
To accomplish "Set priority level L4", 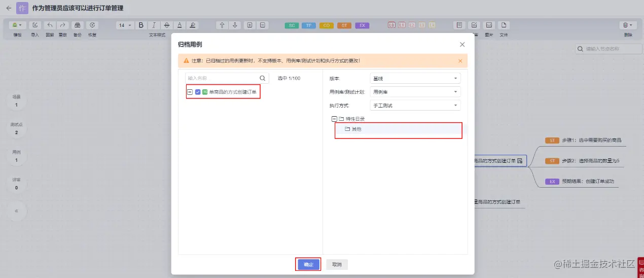I will [432, 25].
